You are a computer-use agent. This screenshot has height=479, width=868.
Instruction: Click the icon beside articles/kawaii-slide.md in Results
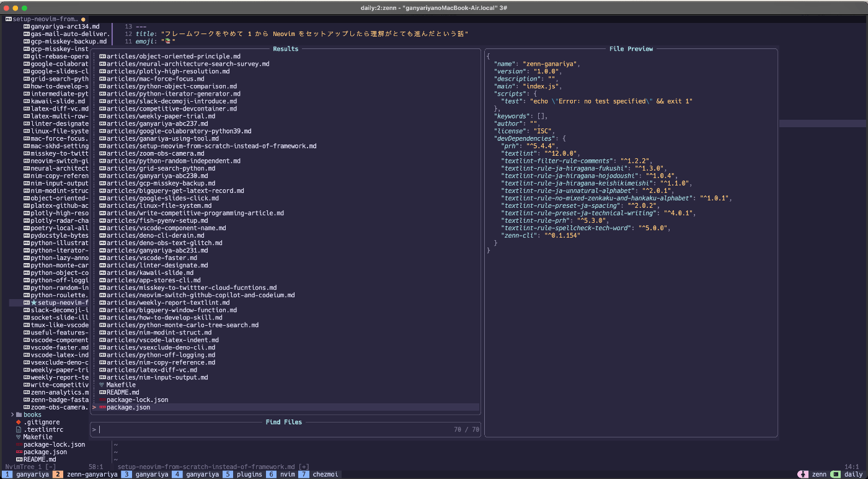pyautogui.click(x=102, y=272)
